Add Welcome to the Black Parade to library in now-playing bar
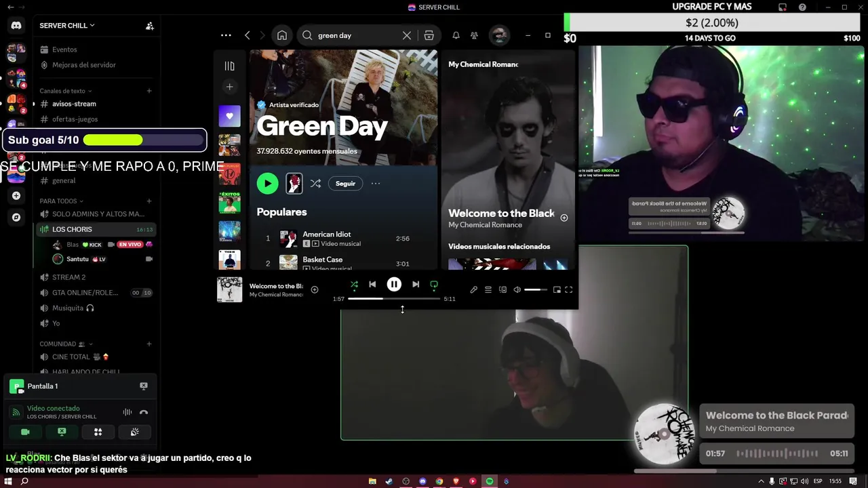Viewport: 868px width, 488px height. (315, 290)
